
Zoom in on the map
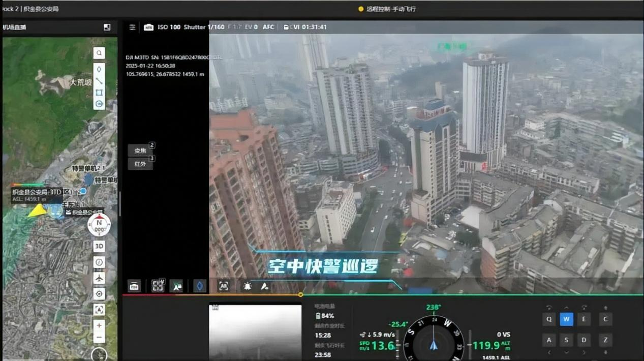(x=99, y=325)
